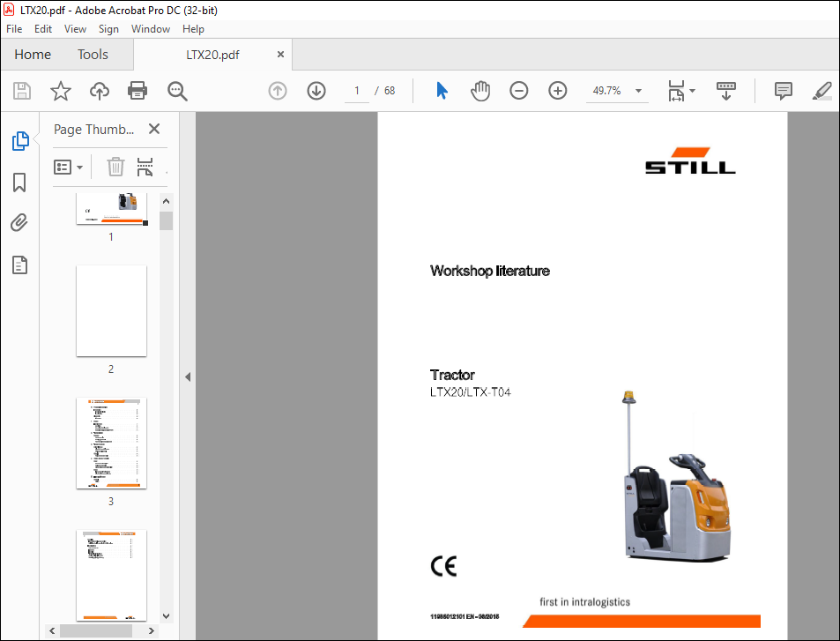
Task: Delete selected page with trash icon
Action: pos(115,167)
